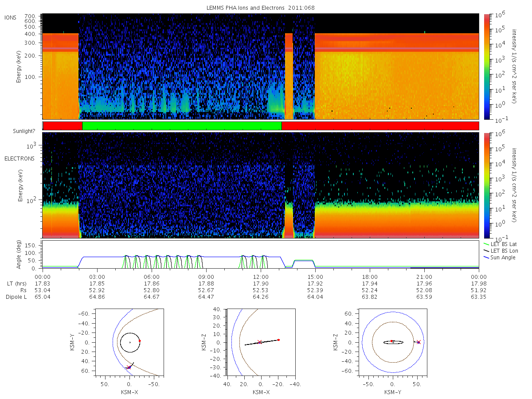Click the Dipole L value 64.04

pyautogui.click(x=315, y=297)
